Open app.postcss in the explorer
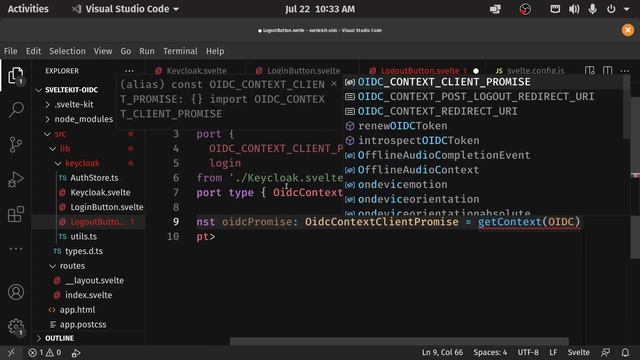Image resolution: width=640 pixels, height=360 pixels. point(83,324)
